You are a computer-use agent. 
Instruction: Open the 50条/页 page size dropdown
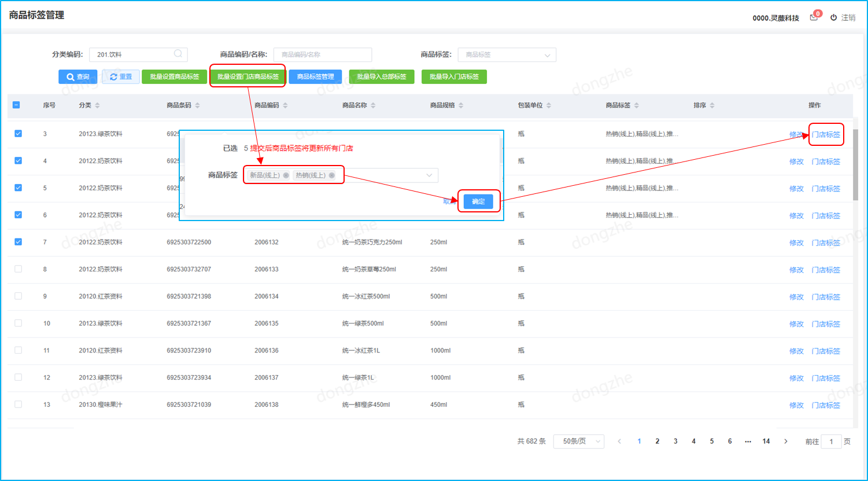tap(578, 441)
